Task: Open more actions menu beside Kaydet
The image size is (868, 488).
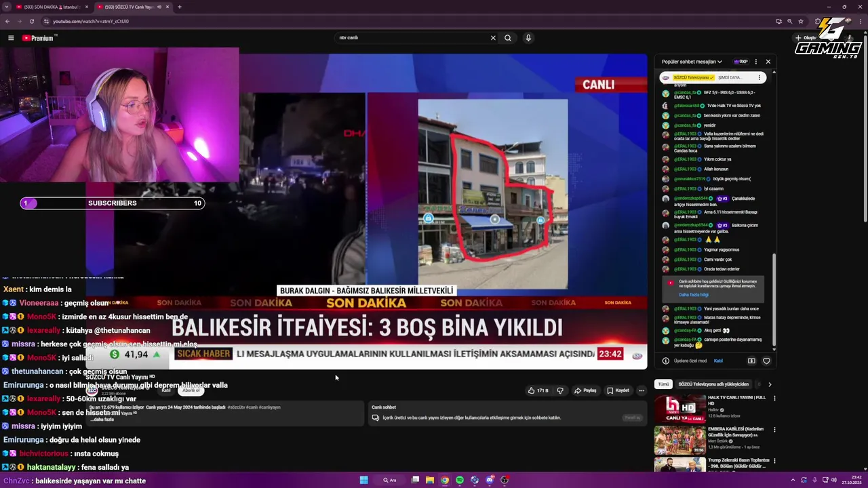Action: (642, 390)
